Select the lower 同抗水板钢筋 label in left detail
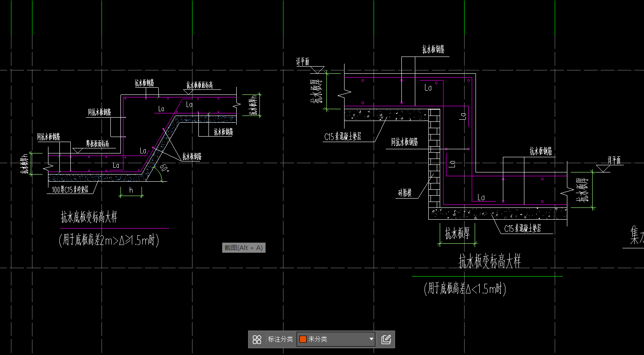 [48, 137]
